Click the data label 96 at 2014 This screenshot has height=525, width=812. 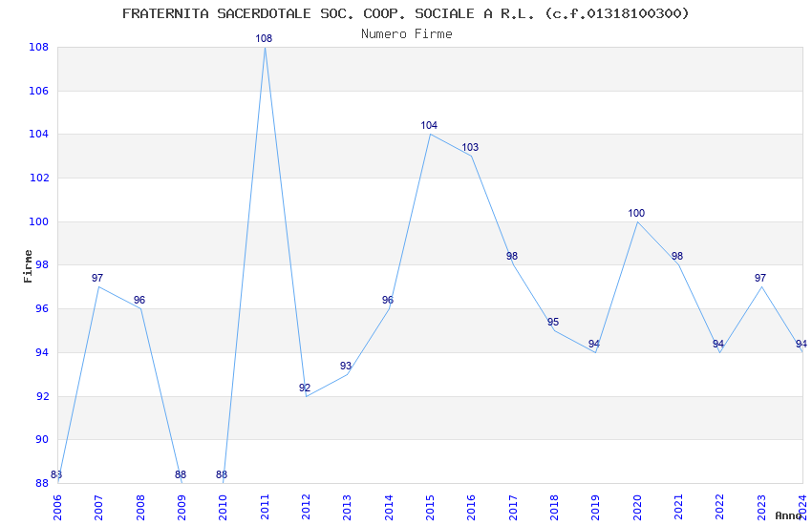[x=388, y=300]
